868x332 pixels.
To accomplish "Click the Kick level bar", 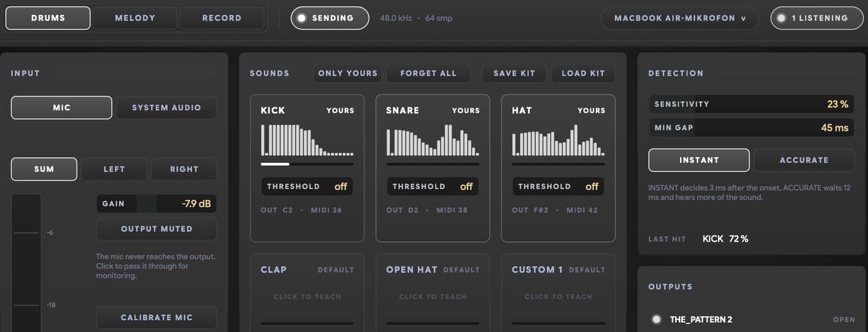I will tap(308, 164).
